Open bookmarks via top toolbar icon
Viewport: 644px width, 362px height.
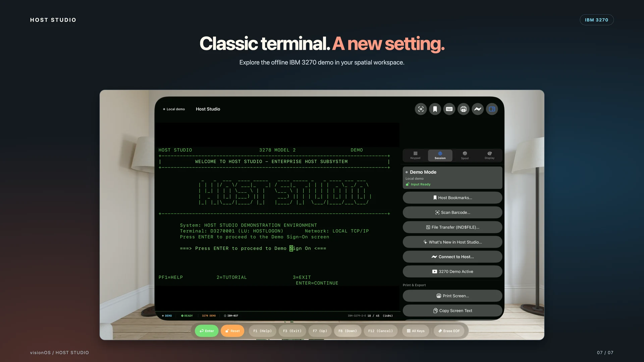tap(435, 109)
